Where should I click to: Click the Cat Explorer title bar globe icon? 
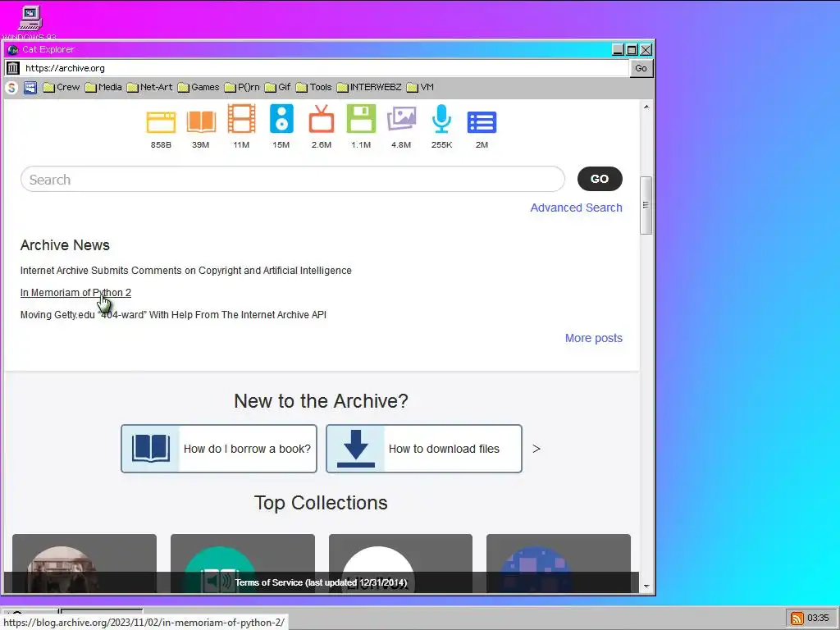tap(13, 49)
